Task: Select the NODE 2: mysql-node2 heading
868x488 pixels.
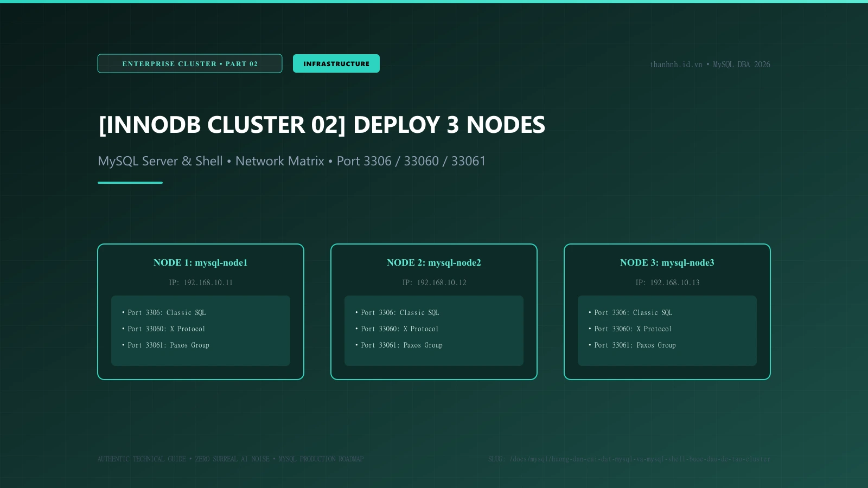Action: click(434, 262)
